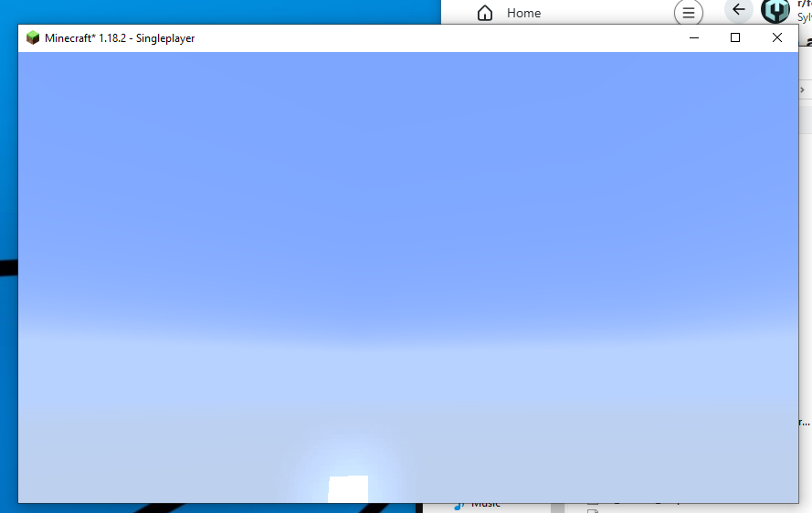
Task: Open the hamburger menu in background window
Action: pos(688,13)
